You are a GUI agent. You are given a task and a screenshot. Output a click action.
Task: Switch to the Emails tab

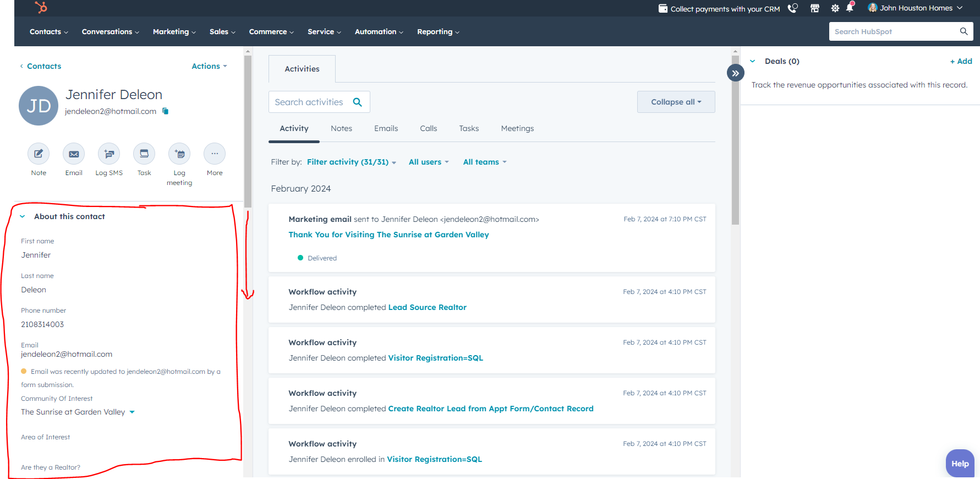click(x=386, y=128)
